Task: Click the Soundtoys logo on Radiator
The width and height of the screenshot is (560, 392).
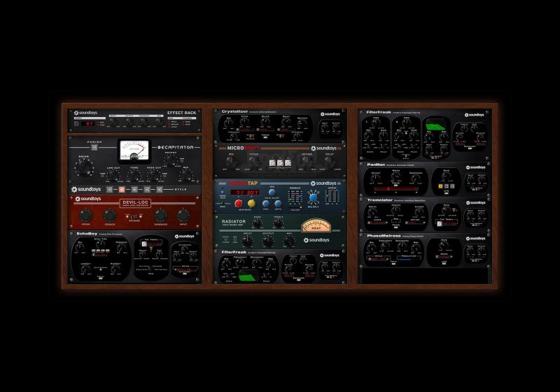Action: (x=316, y=240)
